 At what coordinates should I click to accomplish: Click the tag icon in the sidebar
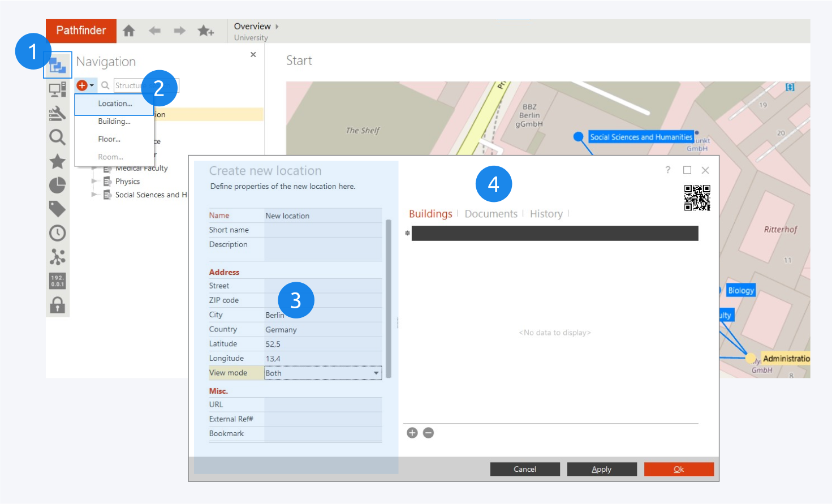[x=57, y=209]
